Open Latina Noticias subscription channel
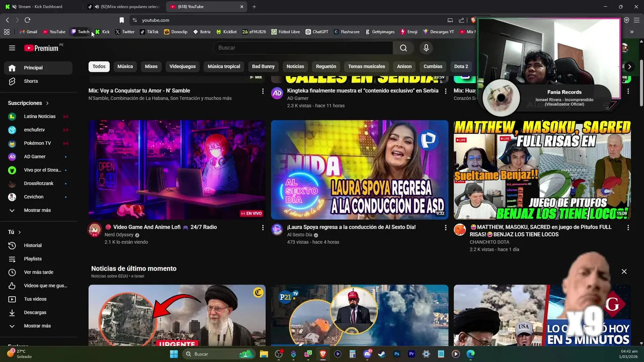 click(x=38, y=116)
